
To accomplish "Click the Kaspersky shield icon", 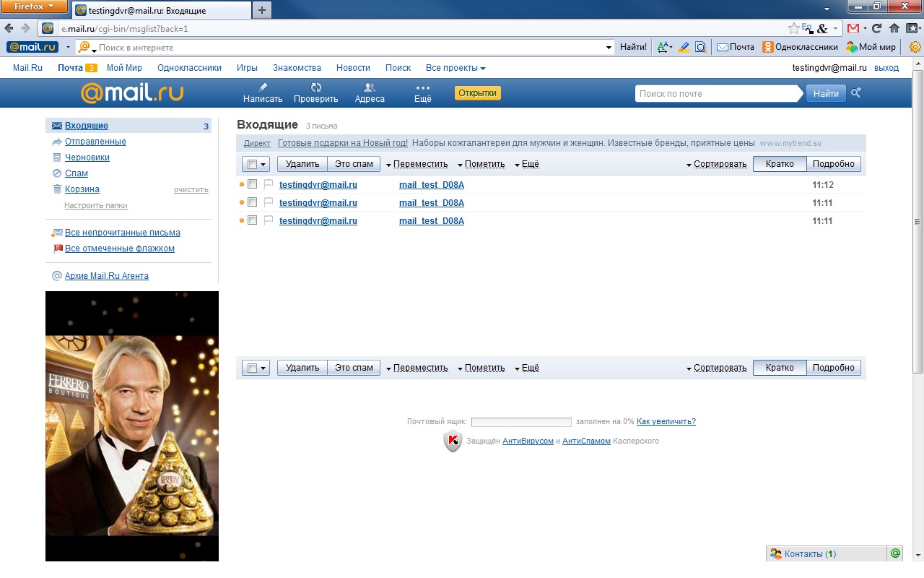I will pyautogui.click(x=453, y=441).
